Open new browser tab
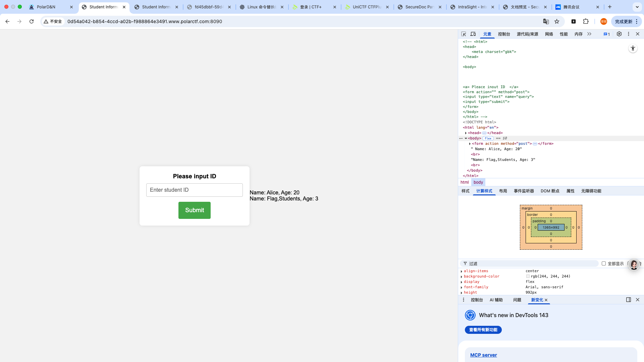Viewport: 644px width, 362px height. (x=610, y=7)
